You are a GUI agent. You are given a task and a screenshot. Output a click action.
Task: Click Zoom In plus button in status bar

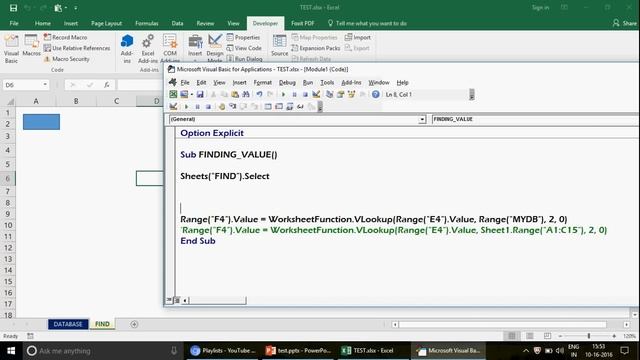[x=614, y=336]
